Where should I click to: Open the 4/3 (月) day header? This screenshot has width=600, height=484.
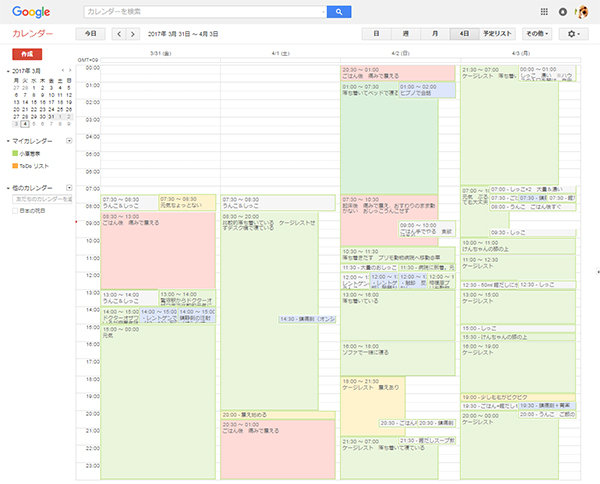520,54
